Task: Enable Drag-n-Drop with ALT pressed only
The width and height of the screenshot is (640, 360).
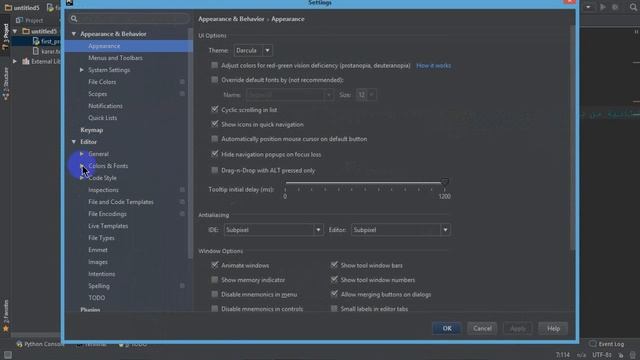Action: click(x=214, y=170)
